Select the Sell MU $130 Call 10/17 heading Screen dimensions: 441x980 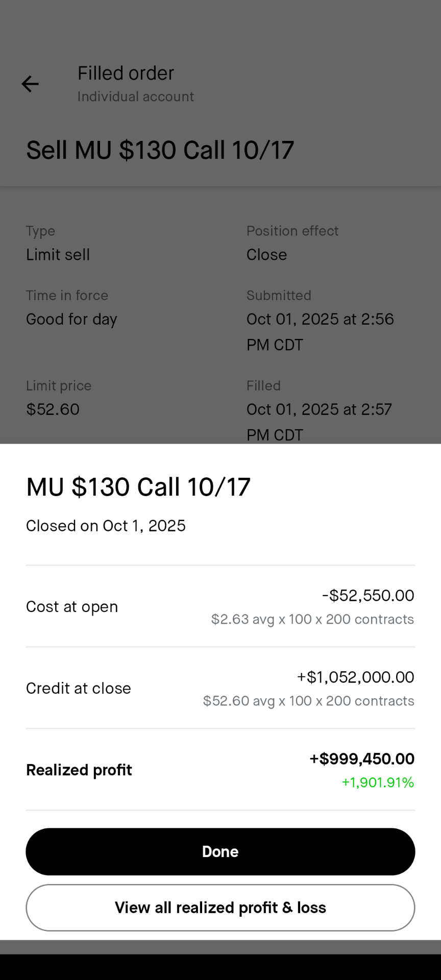pos(160,150)
